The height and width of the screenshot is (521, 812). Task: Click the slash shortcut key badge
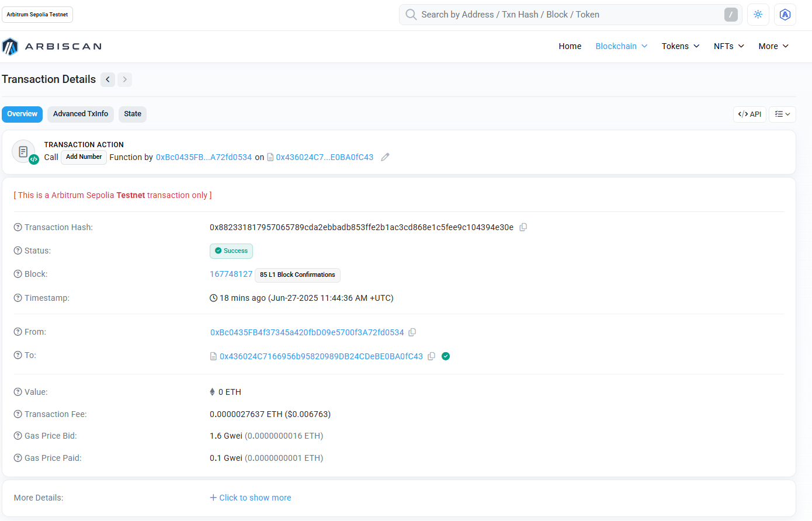[x=731, y=15]
